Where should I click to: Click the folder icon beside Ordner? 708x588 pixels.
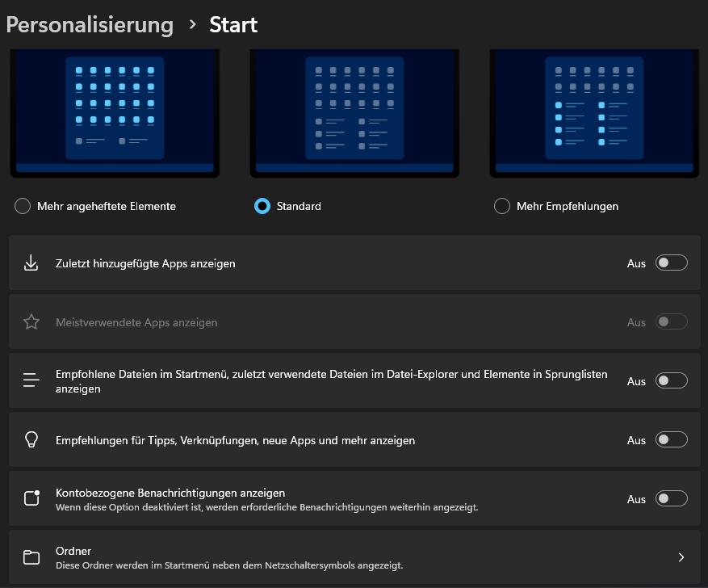[x=31, y=557]
